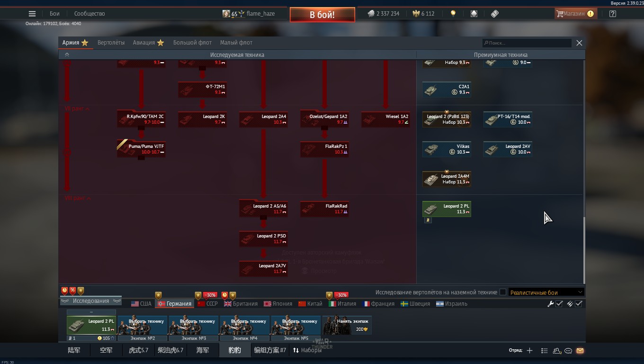Switch to the Вертолёты tab
This screenshot has height=364, width=644.
point(111,43)
